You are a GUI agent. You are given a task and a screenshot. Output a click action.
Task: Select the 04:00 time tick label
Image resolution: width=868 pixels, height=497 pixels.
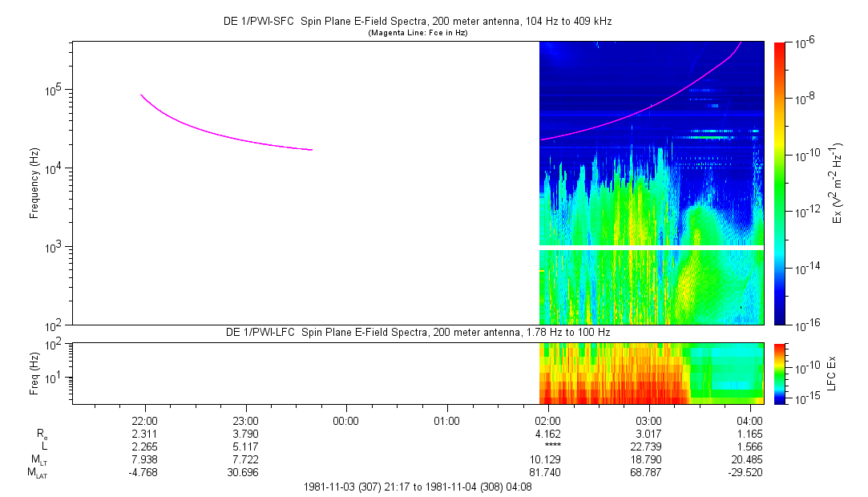coord(749,420)
